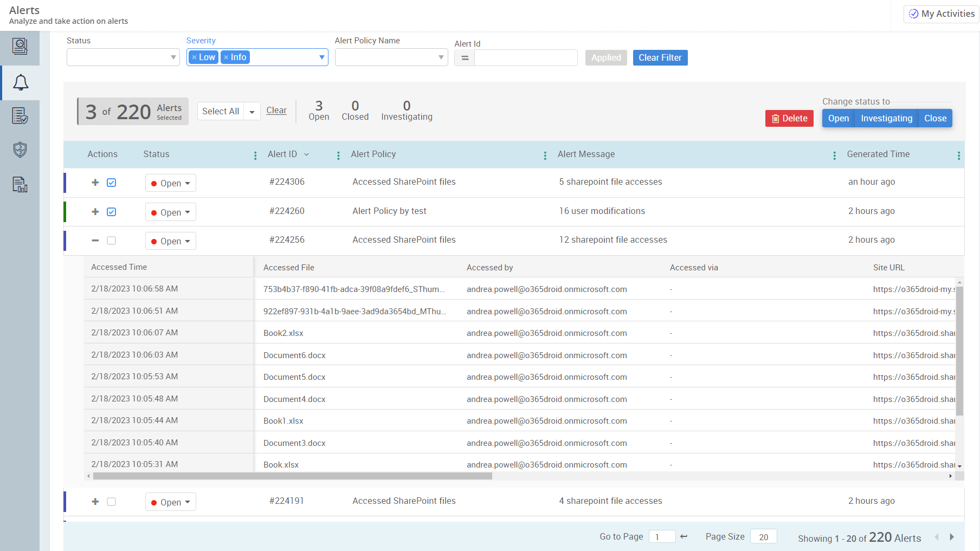Click Clear to deselect the selected alerts
980x551 pixels.
point(276,110)
